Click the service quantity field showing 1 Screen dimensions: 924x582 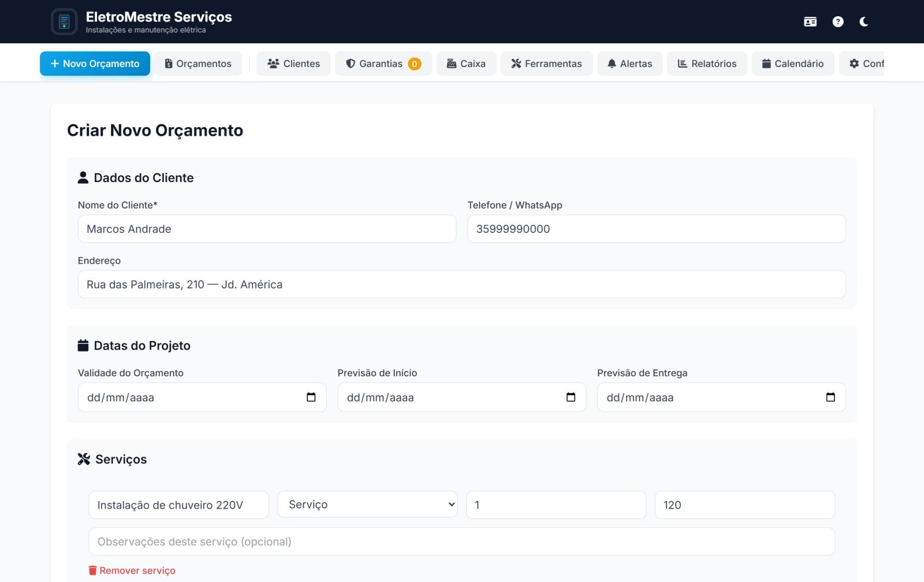[556, 505]
